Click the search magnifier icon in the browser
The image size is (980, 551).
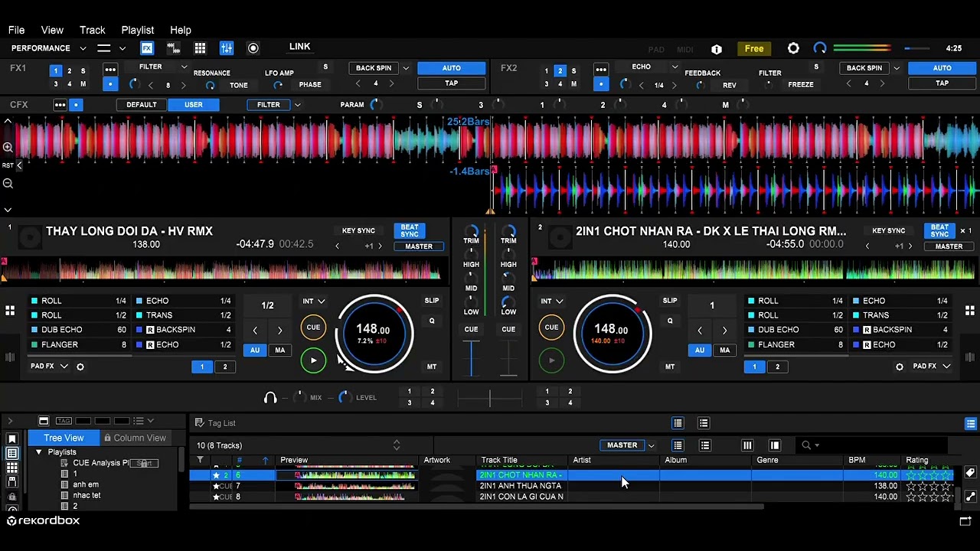point(806,445)
